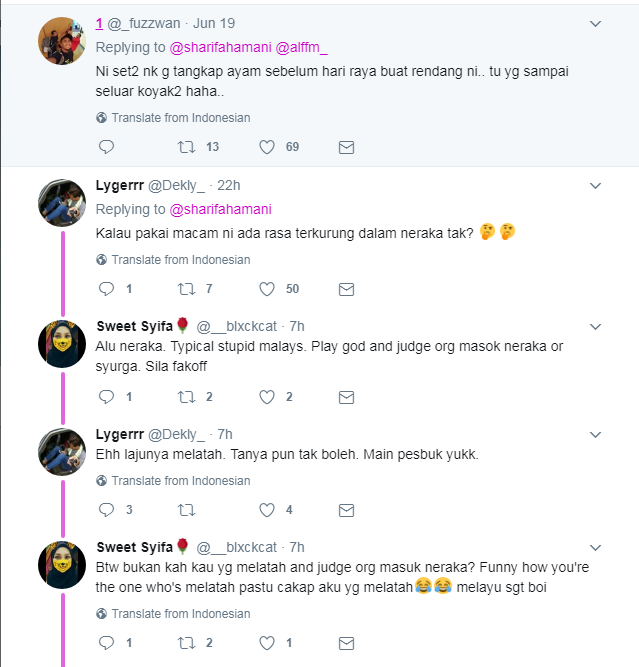The image size is (639, 667).
Task: Open chevron menu on Sweet Syifa's 'Alu neraka' tweet
Action: tap(595, 326)
